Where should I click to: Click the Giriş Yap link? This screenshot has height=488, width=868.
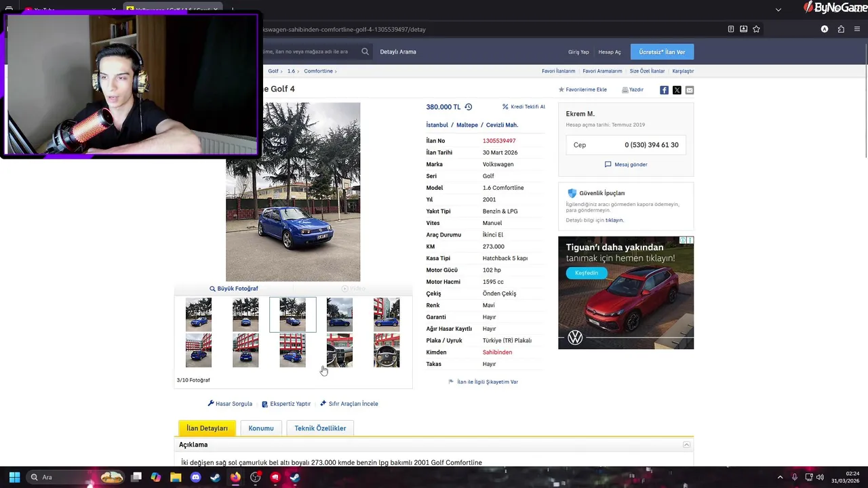click(x=578, y=52)
